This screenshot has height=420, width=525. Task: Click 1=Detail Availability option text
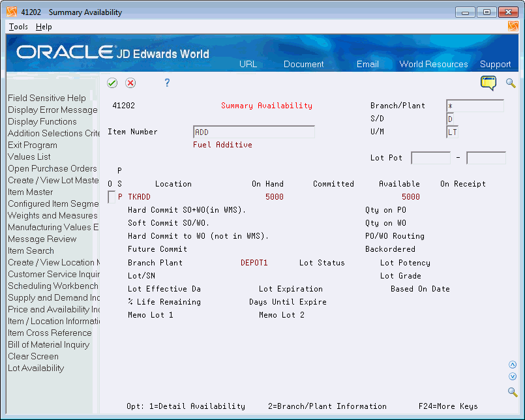tap(197, 406)
